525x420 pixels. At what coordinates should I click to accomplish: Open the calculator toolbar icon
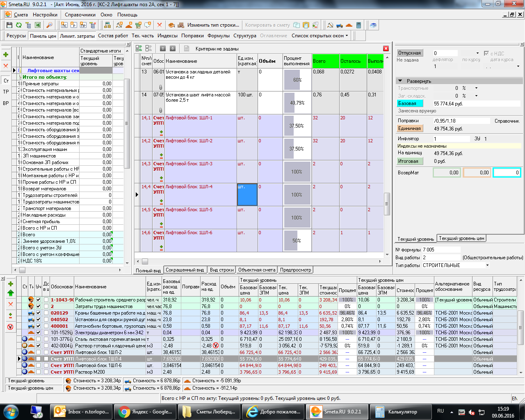tap(358, 25)
